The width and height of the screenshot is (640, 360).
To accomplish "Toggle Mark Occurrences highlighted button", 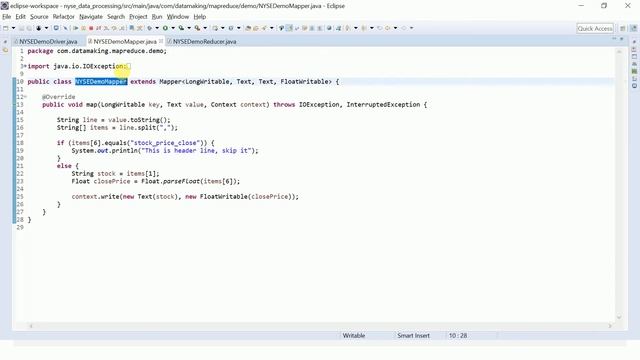I will tap(289, 28).
